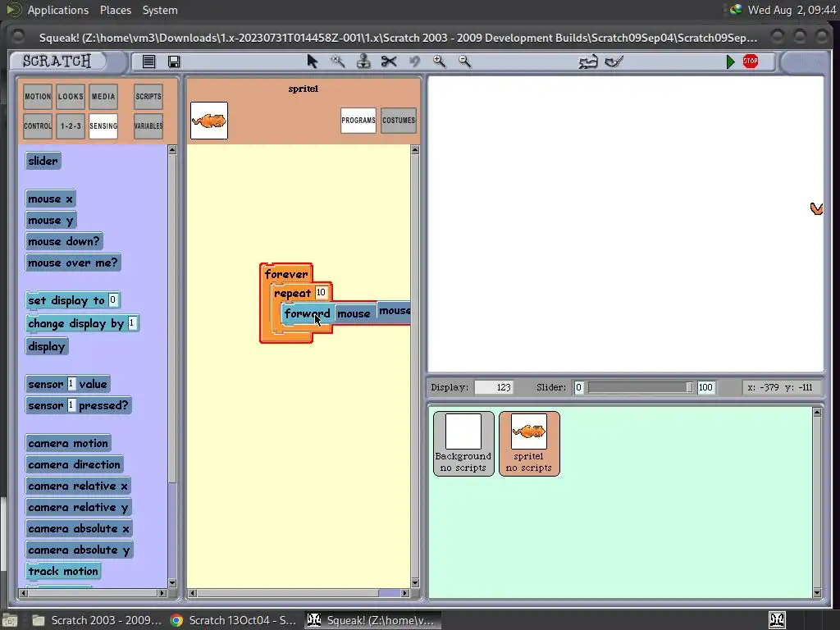The width and height of the screenshot is (840, 630).
Task: Click the forever block in script
Action: tap(286, 274)
